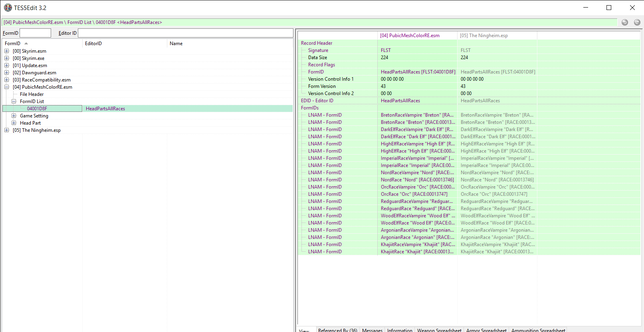Click the Editor ID search input field
The image size is (644, 332).
pos(186,33)
